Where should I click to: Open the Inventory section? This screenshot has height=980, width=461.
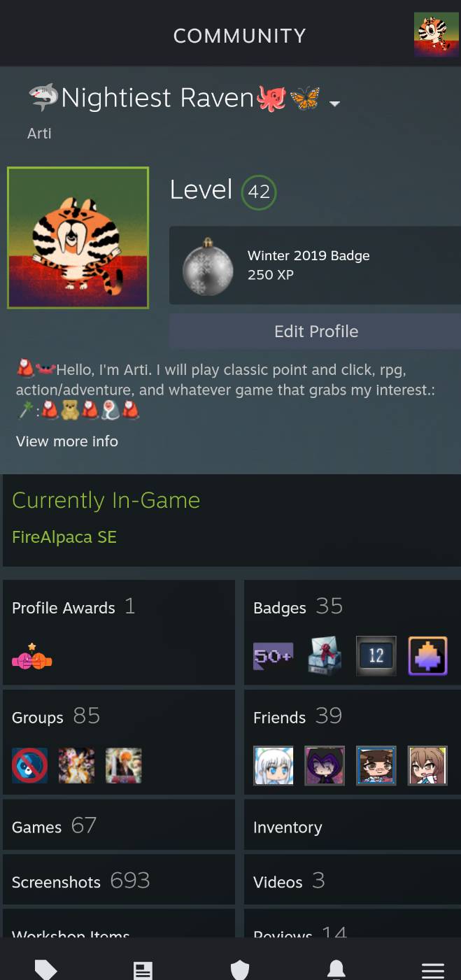click(353, 825)
